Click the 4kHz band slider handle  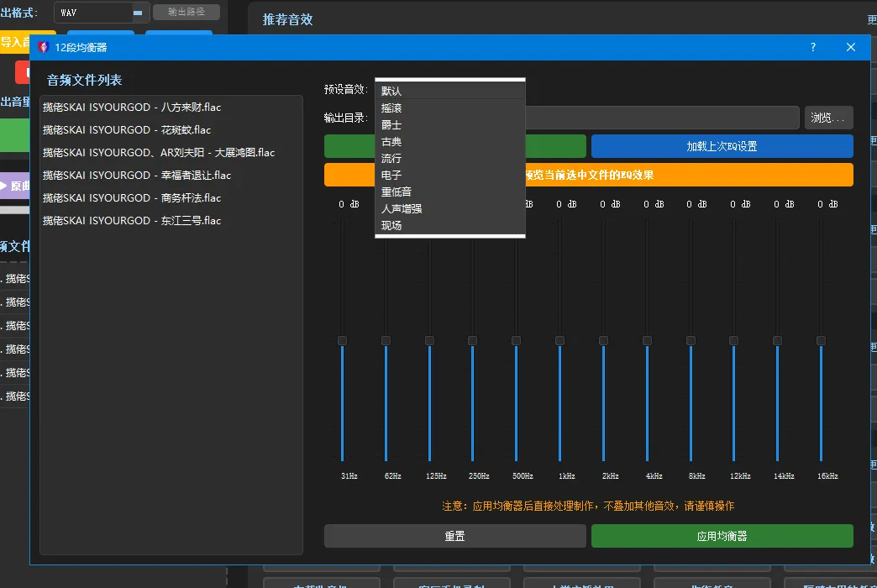click(x=647, y=341)
